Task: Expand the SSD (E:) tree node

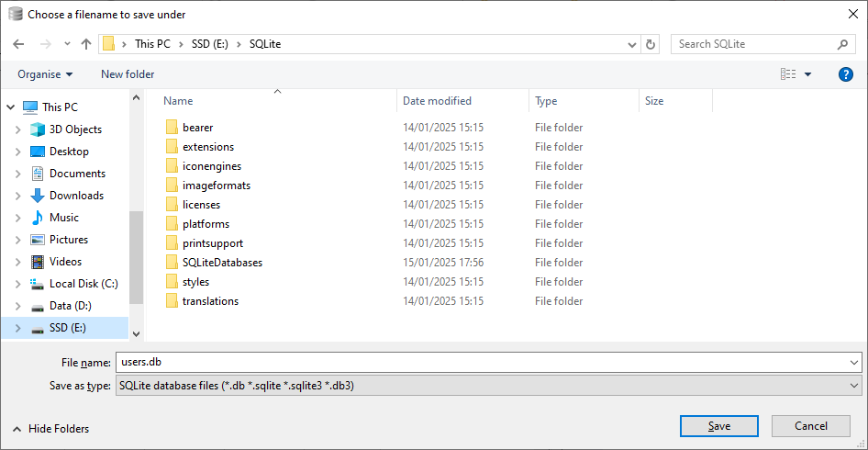Action: pyautogui.click(x=18, y=328)
